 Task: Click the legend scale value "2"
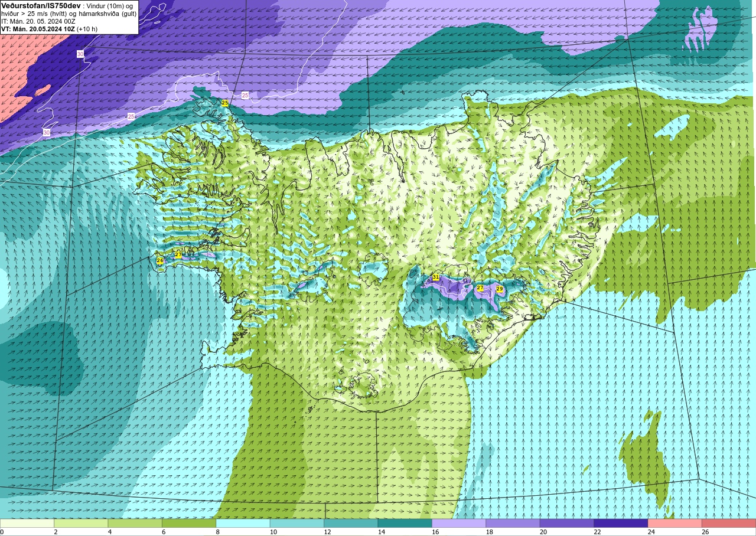point(54,532)
